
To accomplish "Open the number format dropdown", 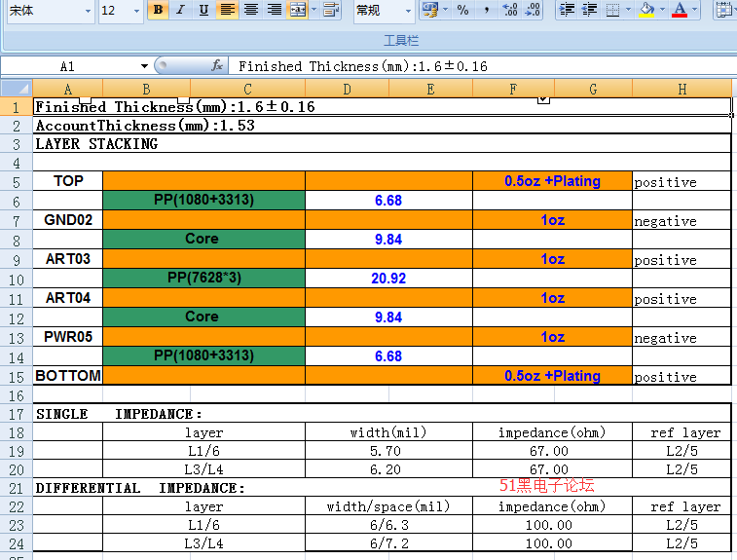I will [x=408, y=11].
